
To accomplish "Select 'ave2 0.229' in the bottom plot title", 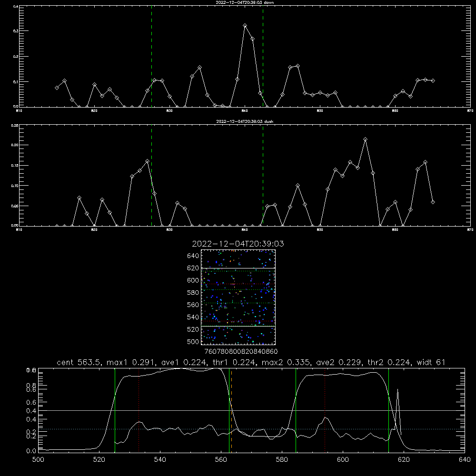I will [x=338, y=362].
